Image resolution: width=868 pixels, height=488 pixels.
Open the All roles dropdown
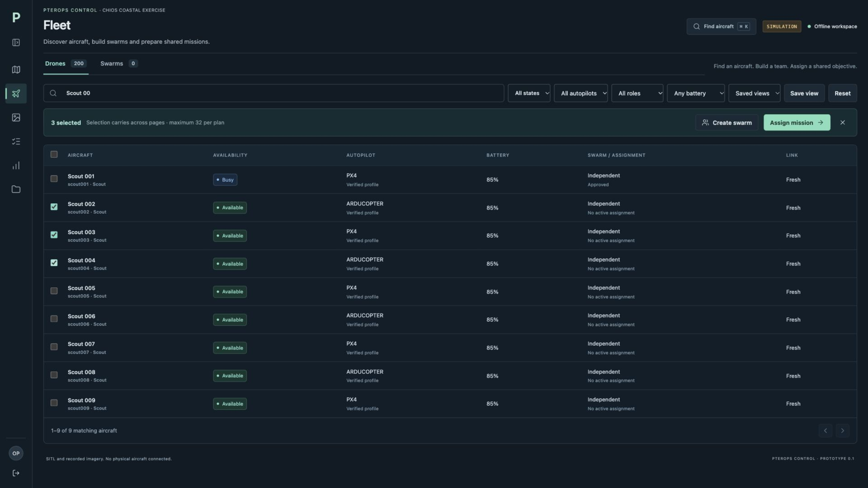tap(637, 93)
